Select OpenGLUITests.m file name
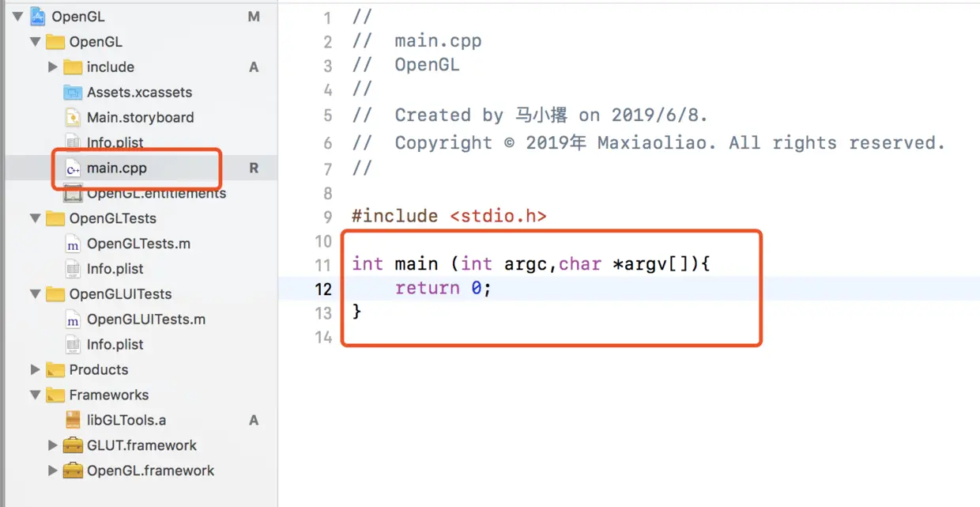 coord(146,320)
